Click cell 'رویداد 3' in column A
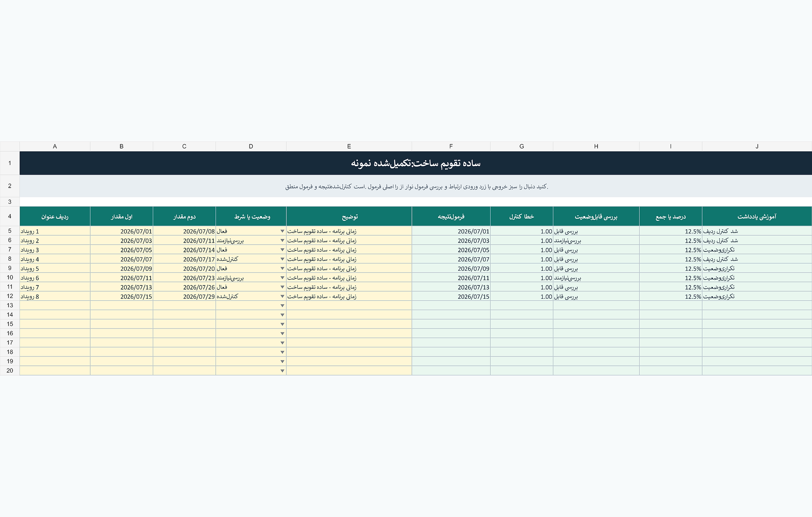 (x=55, y=250)
